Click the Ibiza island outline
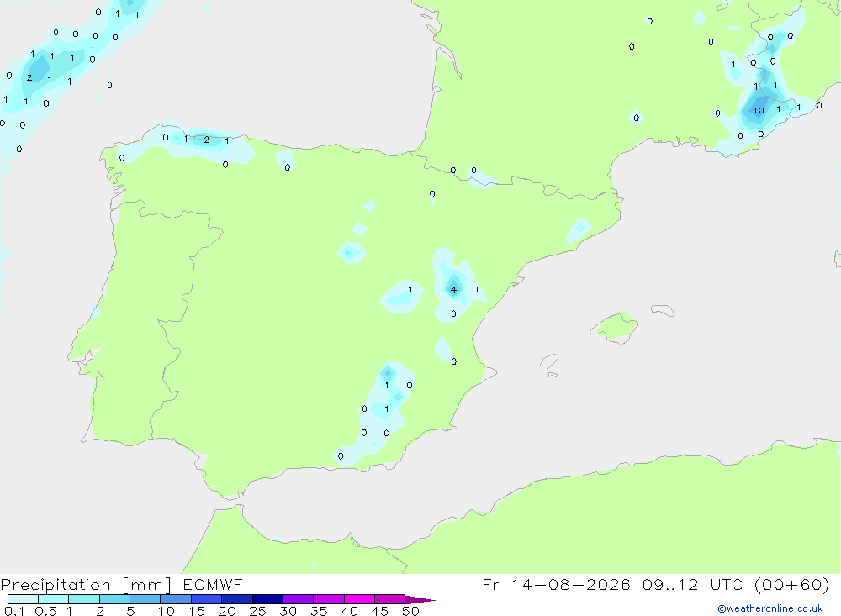 [549, 361]
